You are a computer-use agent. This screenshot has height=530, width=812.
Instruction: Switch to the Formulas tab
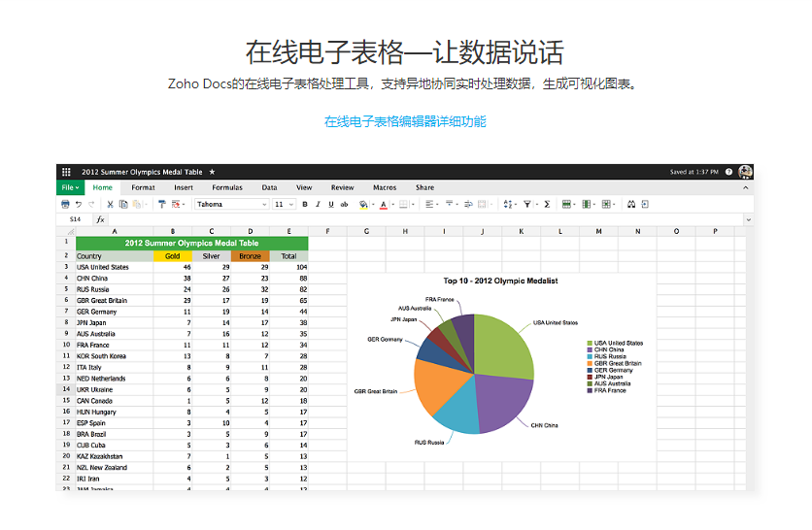click(x=227, y=187)
